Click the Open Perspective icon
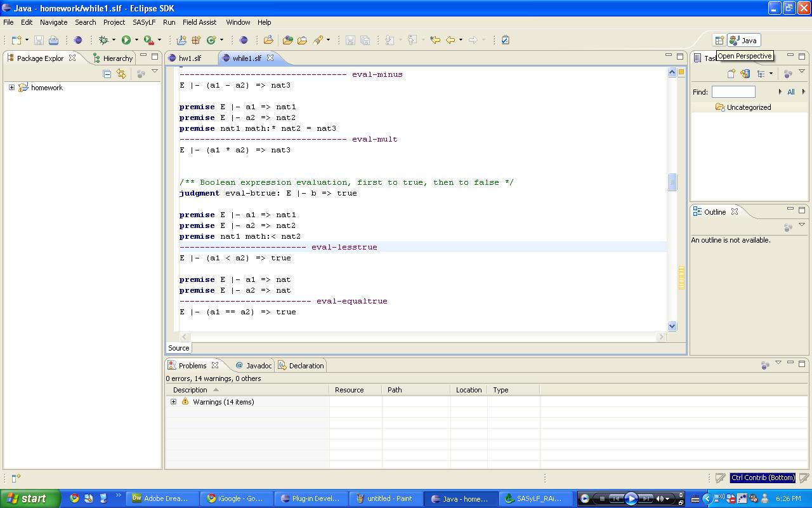 click(x=719, y=40)
